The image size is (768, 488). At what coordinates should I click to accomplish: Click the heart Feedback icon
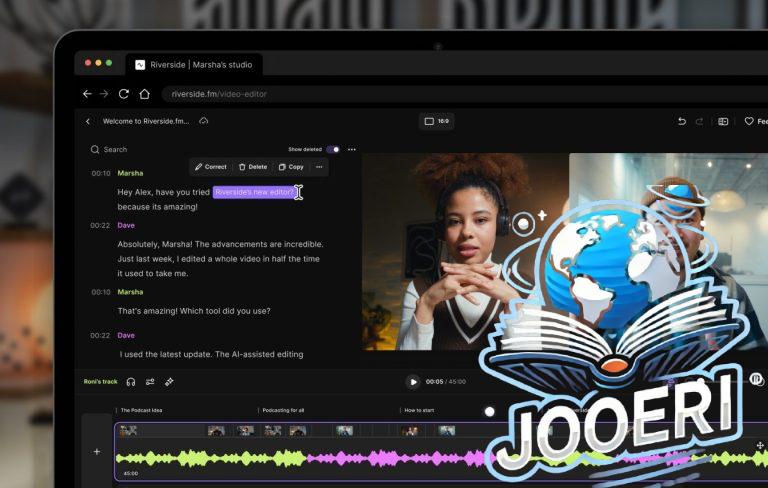(x=749, y=121)
